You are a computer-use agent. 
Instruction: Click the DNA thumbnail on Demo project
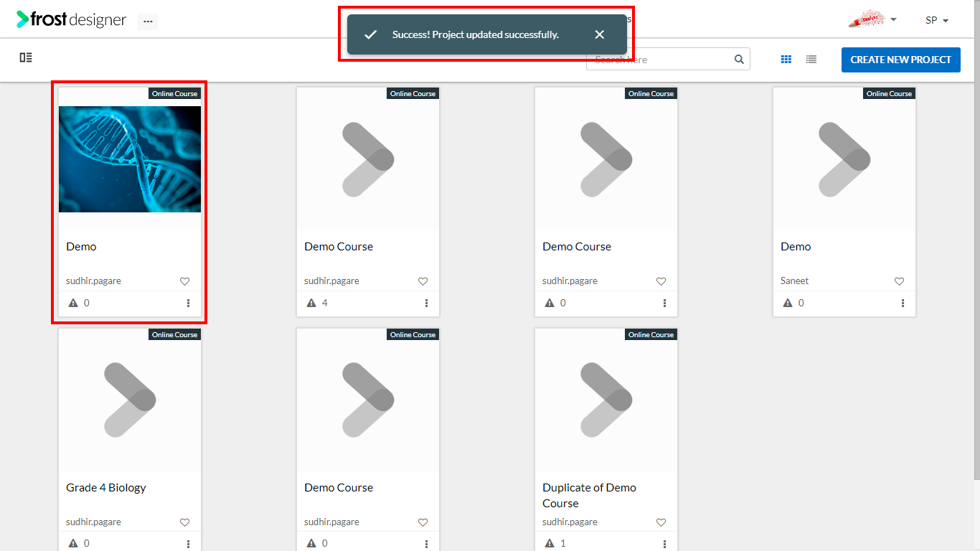pos(130,159)
